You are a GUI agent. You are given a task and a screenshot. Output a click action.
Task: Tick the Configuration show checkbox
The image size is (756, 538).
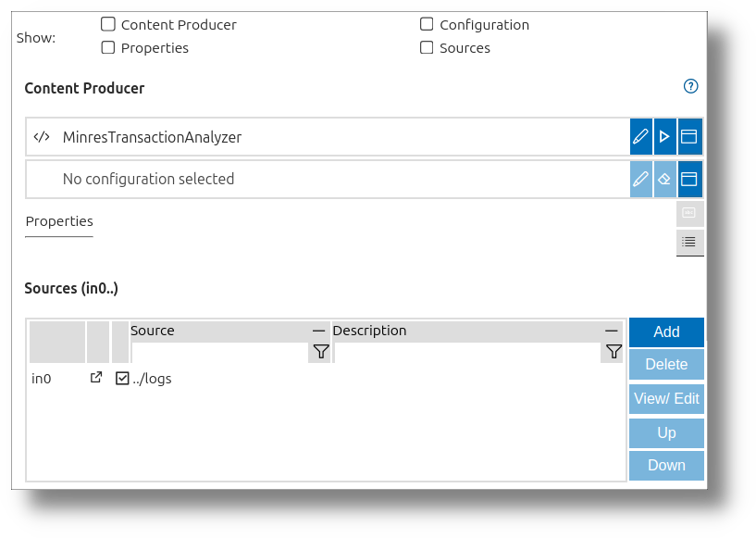click(x=427, y=24)
